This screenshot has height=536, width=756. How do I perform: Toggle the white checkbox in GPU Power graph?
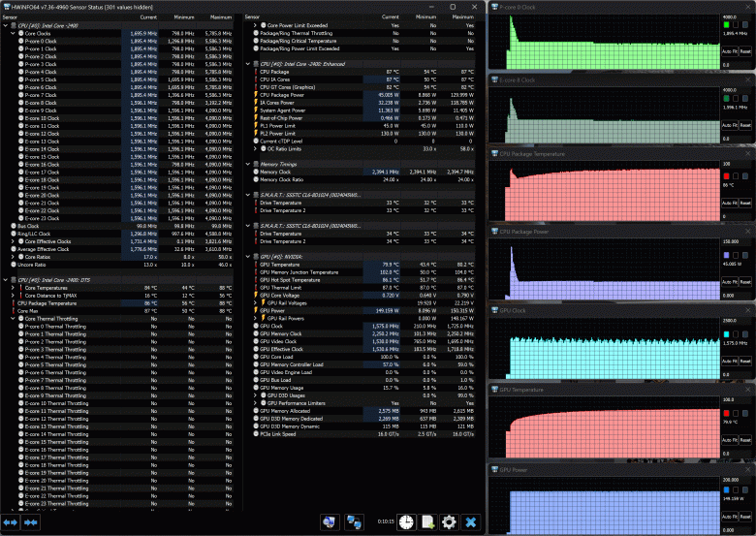click(736, 489)
